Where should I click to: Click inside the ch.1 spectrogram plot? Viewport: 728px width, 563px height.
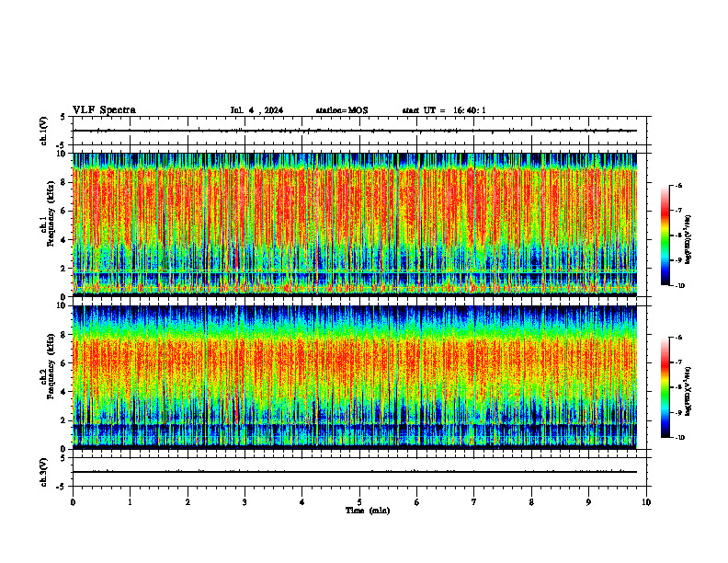click(x=355, y=224)
